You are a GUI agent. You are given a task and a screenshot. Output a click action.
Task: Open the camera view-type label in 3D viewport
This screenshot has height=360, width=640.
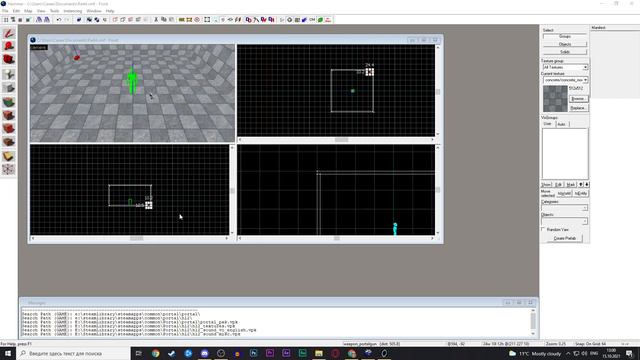[x=39, y=47]
